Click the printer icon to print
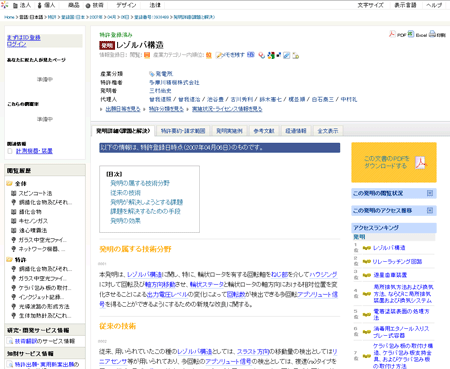Screen dimensions: 450x369 point(432,34)
